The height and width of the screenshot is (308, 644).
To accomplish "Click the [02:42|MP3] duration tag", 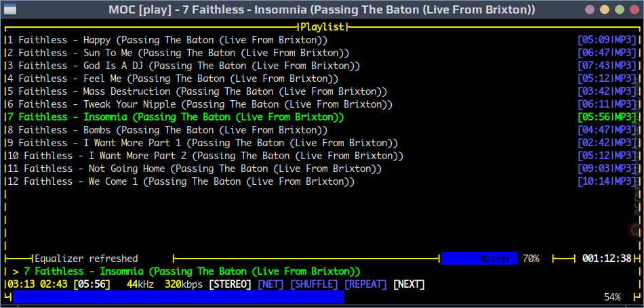I will click(607, 143).
